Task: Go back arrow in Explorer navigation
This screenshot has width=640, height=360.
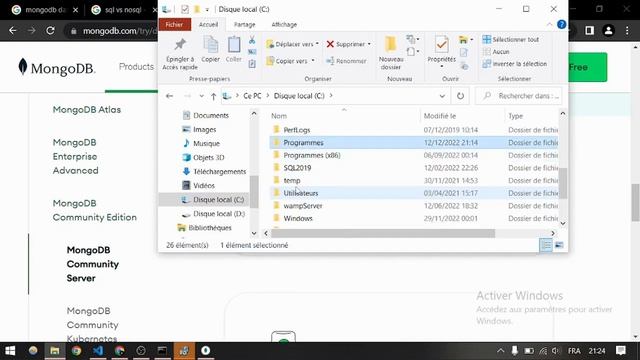Action: (x=169, y=96)
